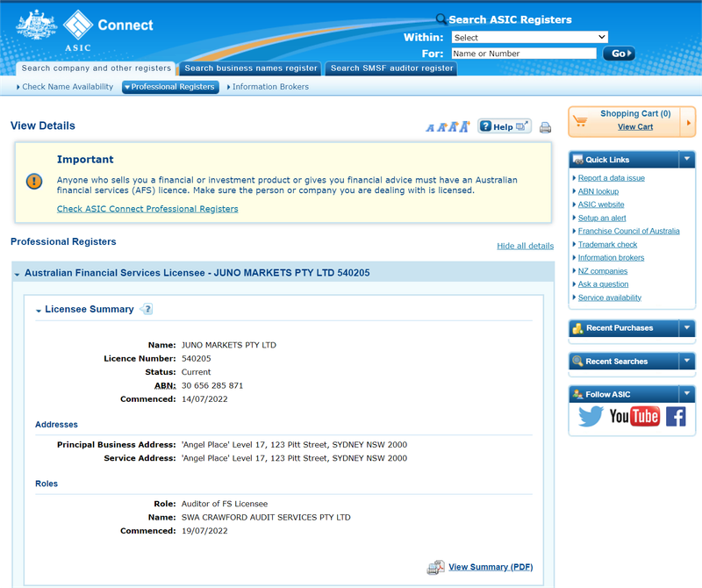Viewport: 702px width, 588px height.
Task: Select third font size A icon
Action: pos(453,126)
